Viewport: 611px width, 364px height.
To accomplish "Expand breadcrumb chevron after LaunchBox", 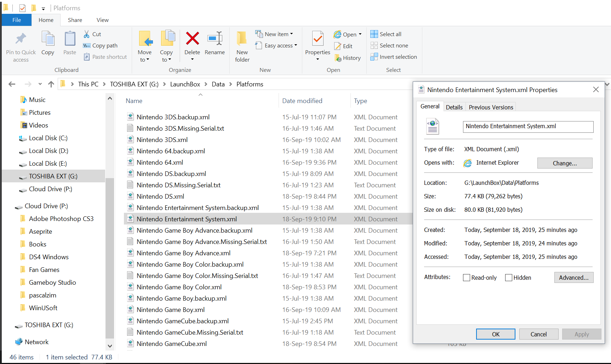I will point(206,84).
